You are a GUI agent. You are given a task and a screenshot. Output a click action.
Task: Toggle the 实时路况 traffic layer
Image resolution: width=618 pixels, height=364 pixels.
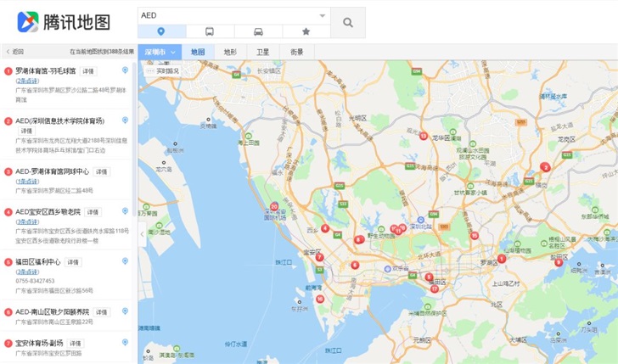tap(163, 71)
